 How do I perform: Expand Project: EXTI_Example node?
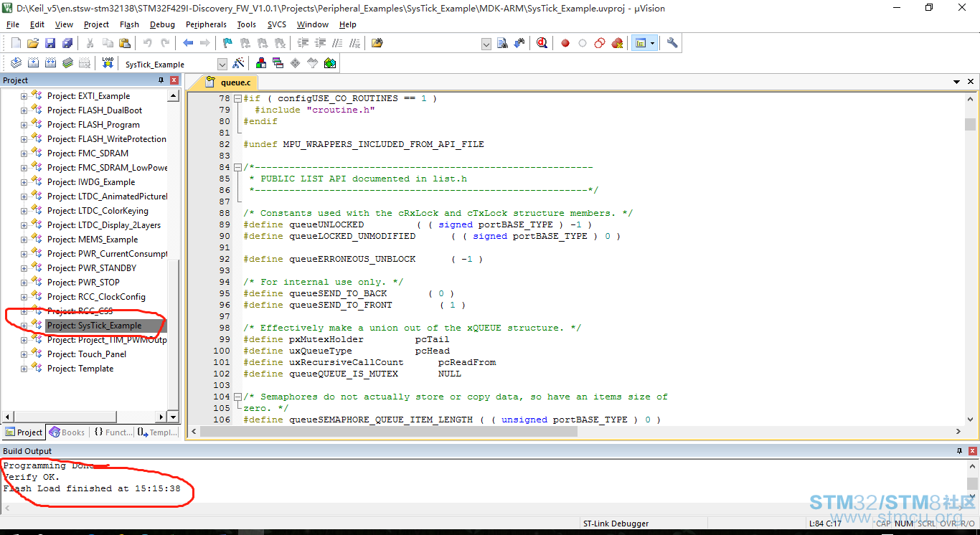click(24, 96)
